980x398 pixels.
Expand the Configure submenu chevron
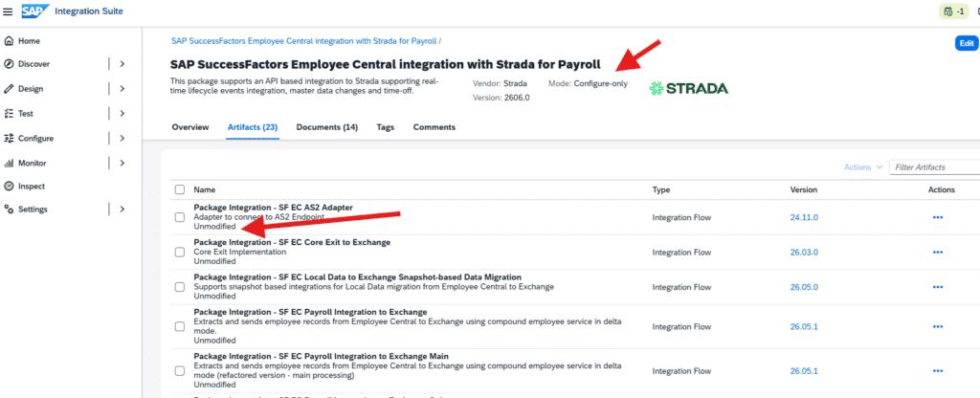tap(122, 139)
